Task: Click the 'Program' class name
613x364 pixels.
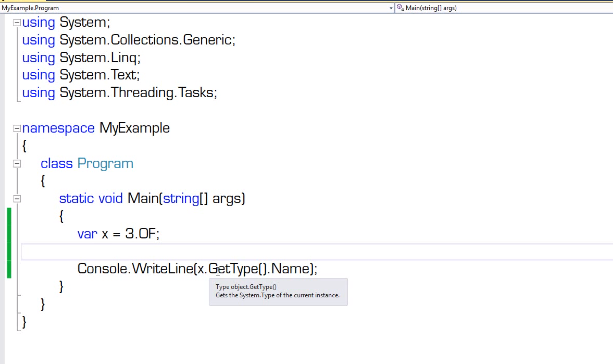Action: 105,163
